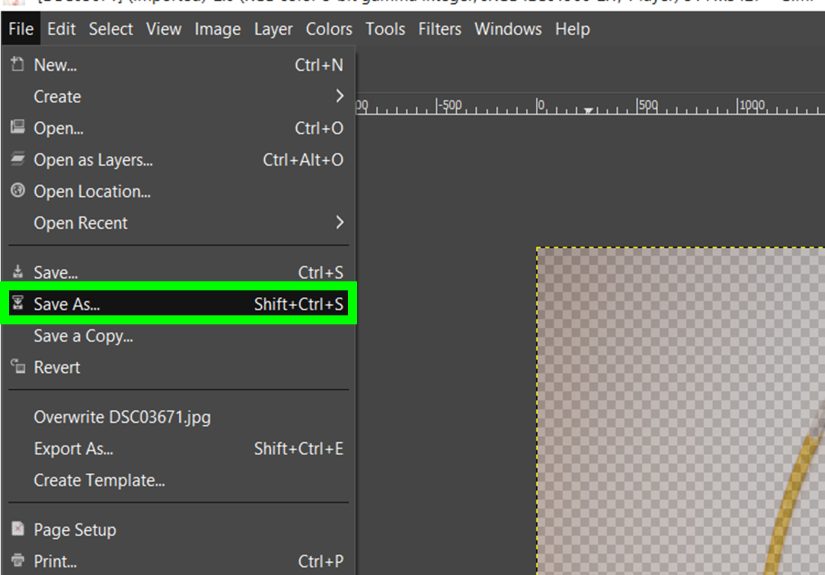The width and height of the screenshot is (825, 575).
Task: Click the New document icon
Action: [17, 64]
